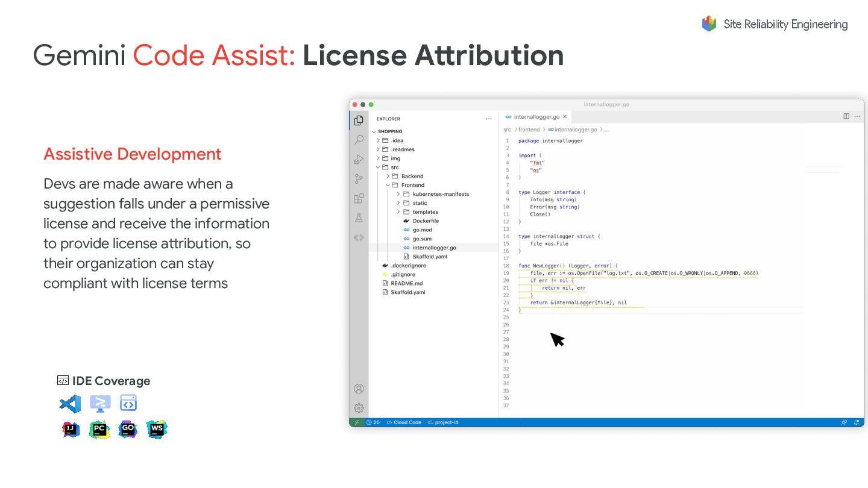Click the PyCharm logo under IDE Coverage
Image resolution: width=868 pixels, height=488 pixels.
(x=99, y=430)
